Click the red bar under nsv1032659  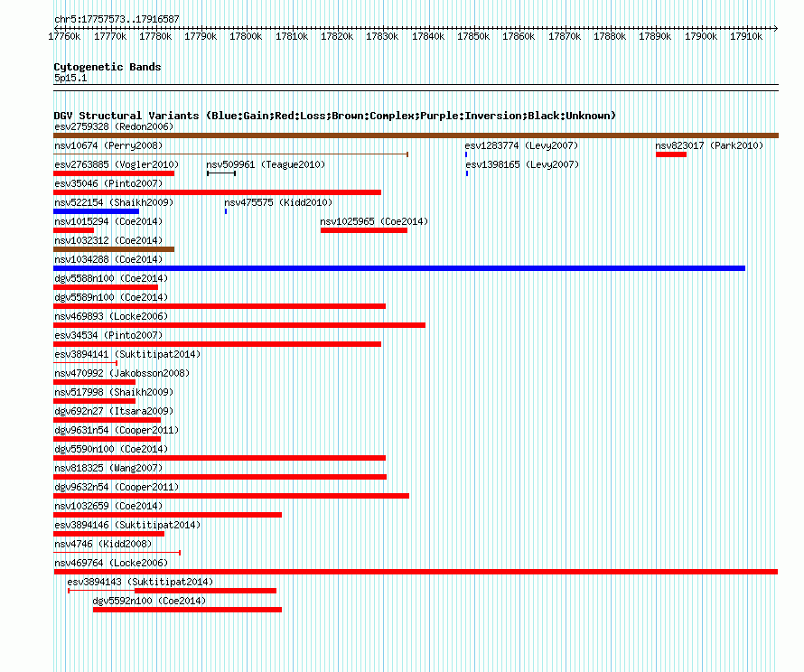tap(168, 515)
